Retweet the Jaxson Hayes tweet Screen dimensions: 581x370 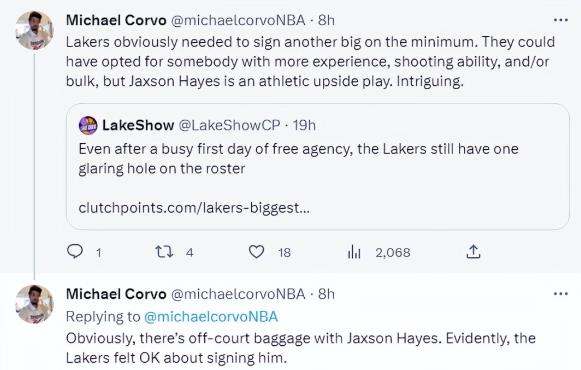[x=164, y=252]
